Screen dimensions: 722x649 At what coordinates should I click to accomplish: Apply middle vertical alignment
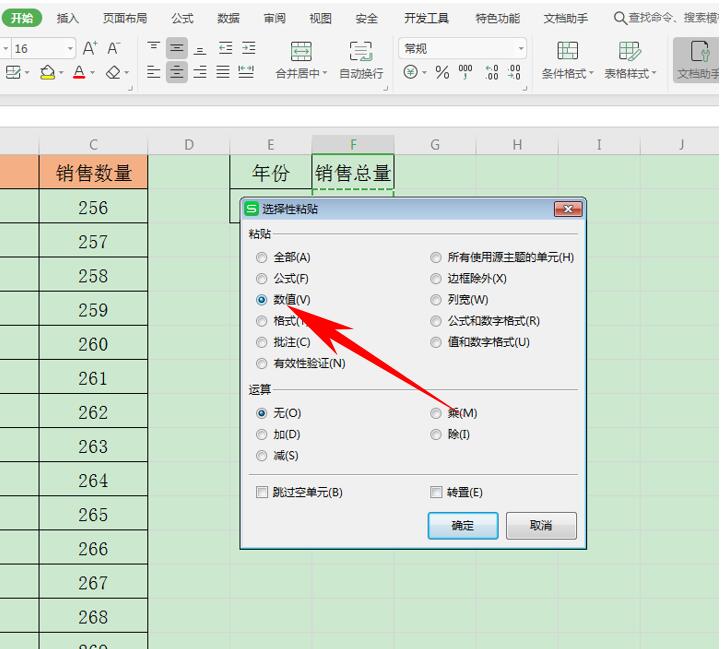coord(177,47)
